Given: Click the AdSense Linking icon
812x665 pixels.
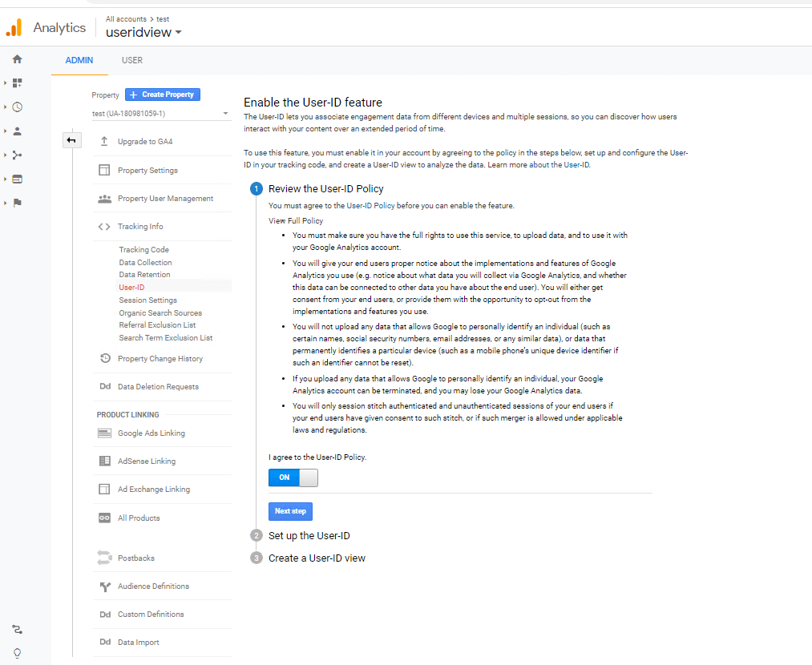Looking at the screenshot, I should pyautogui.click(x=105, y=461).
